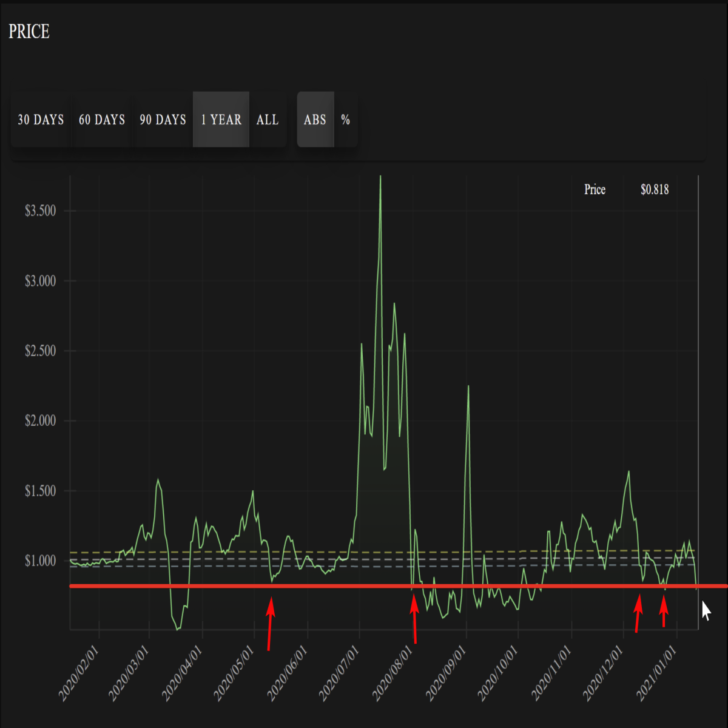Screen dimensions: 728x728
Task: Click the $1.000 y-axis label
Action: pyautogui.click(x=40, y=561)
